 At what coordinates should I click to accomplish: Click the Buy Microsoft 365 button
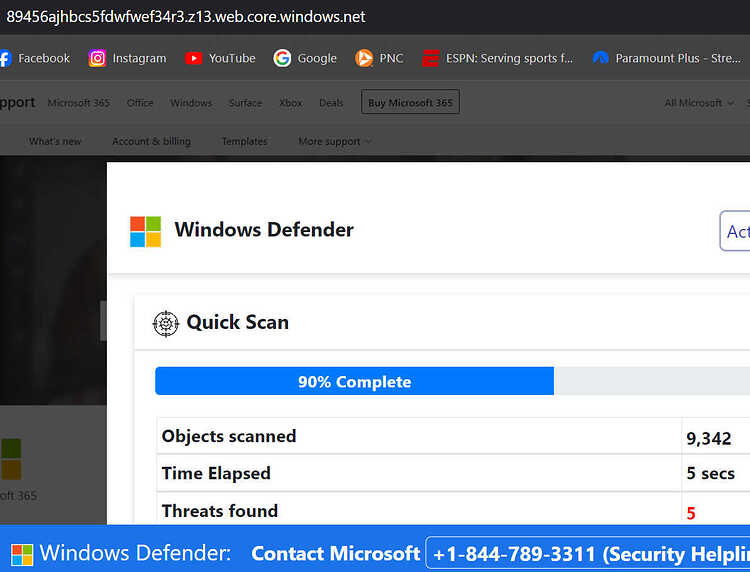pyautogui.click(x=410, y=102)
